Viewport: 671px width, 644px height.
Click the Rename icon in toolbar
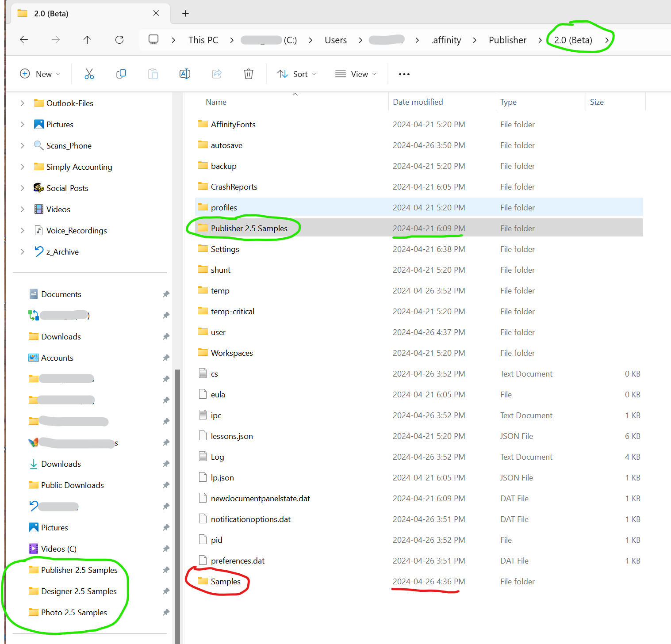click(x=185, y=74)
